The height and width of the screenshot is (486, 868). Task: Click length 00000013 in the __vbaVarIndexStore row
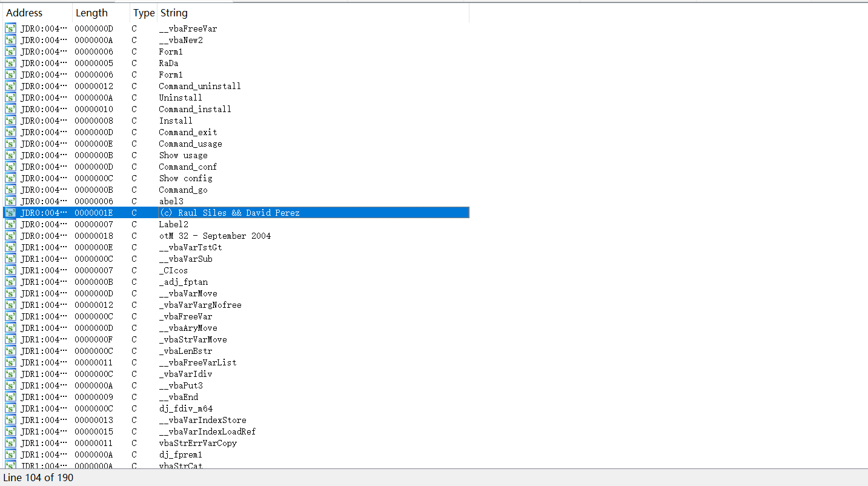pos(94,420)
